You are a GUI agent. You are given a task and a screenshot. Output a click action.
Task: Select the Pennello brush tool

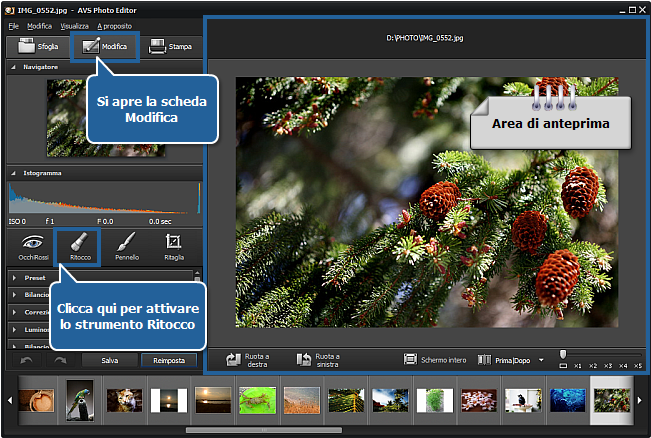127,247
